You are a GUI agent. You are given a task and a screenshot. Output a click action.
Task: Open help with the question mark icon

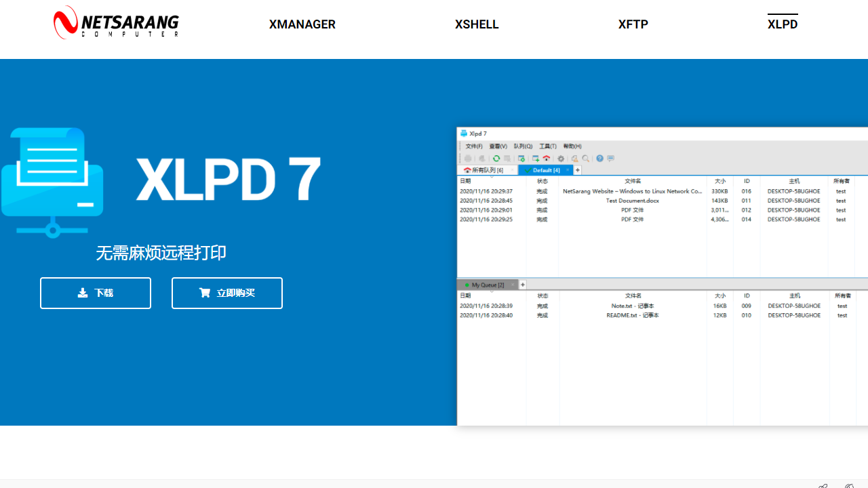pyautogui.click(x=599, y=159)
